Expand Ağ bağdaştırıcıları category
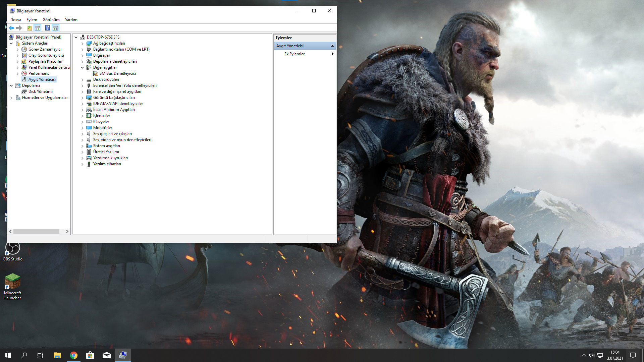 click(83, 44)
